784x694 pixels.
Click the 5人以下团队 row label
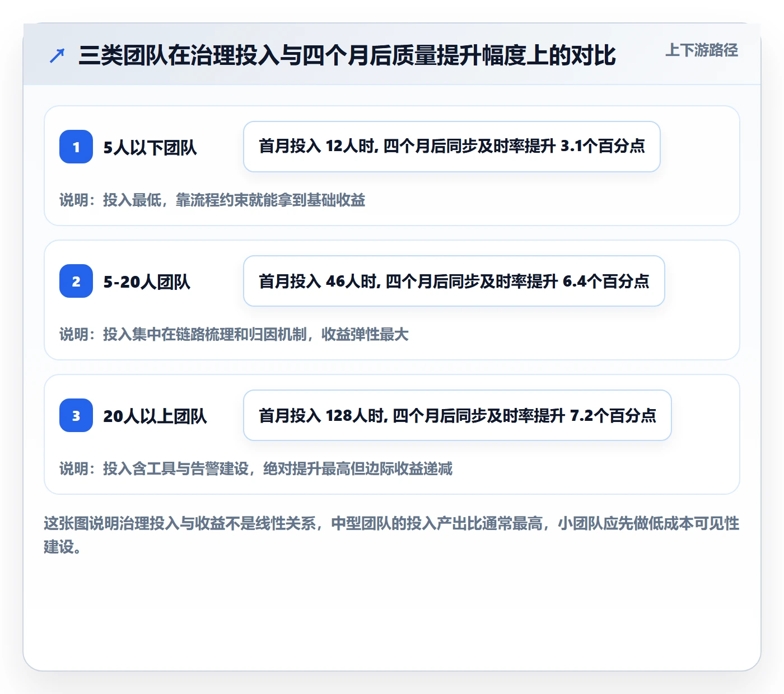tap(150, 147)
